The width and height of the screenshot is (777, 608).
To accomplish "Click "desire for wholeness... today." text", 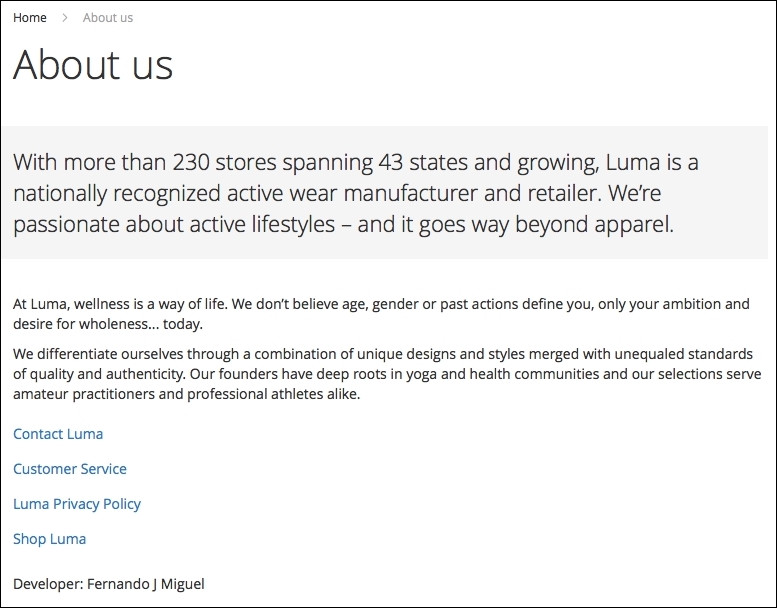I will point(108,324).
